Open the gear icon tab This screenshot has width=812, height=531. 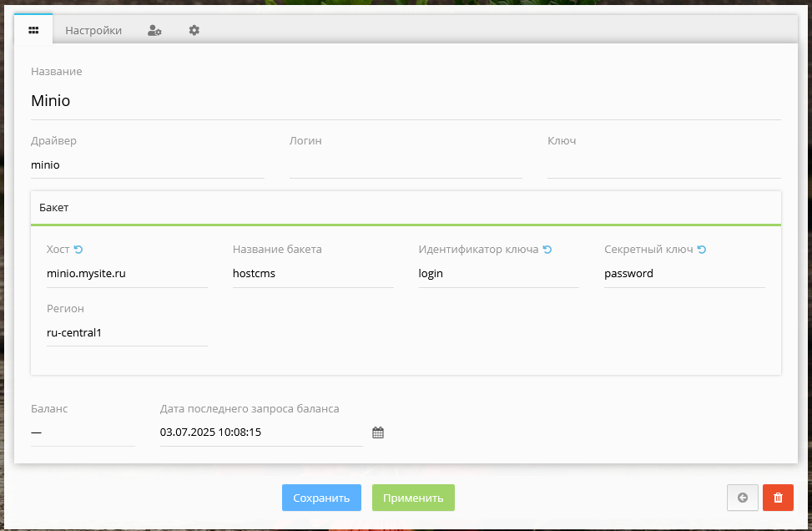click(194, 30)
